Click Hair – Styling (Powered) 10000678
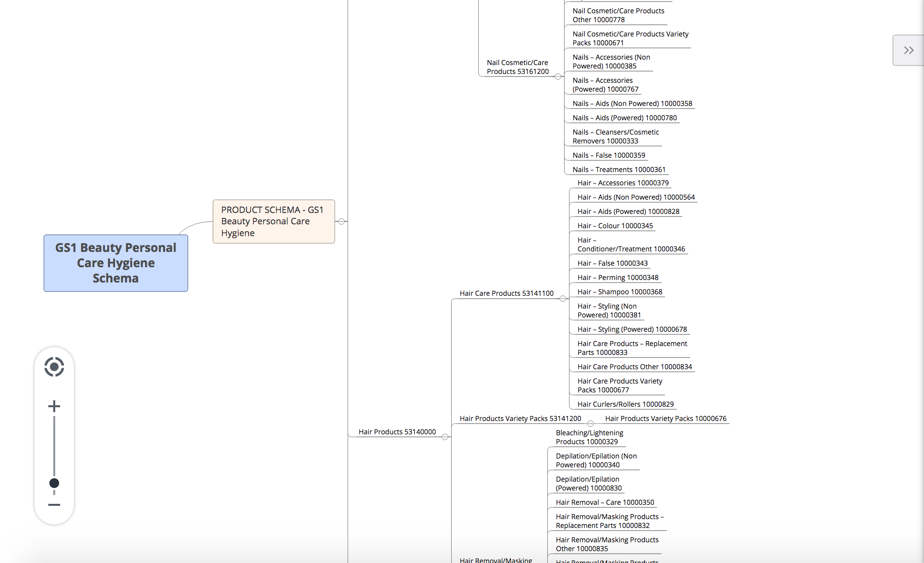The image size is (924, 563). [x=632, y=329]
